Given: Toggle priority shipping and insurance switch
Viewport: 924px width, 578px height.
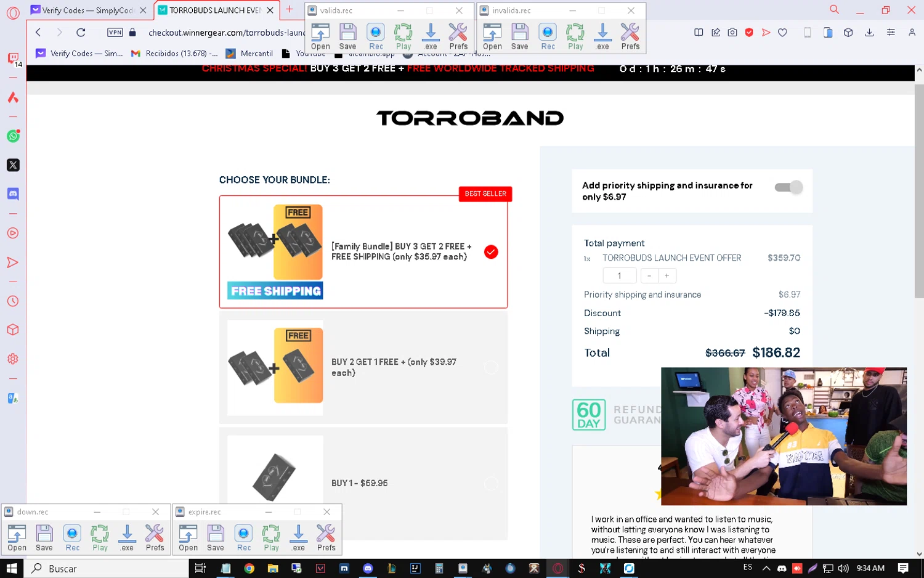Looking at the screenshot, I should [x=788, y=187].
